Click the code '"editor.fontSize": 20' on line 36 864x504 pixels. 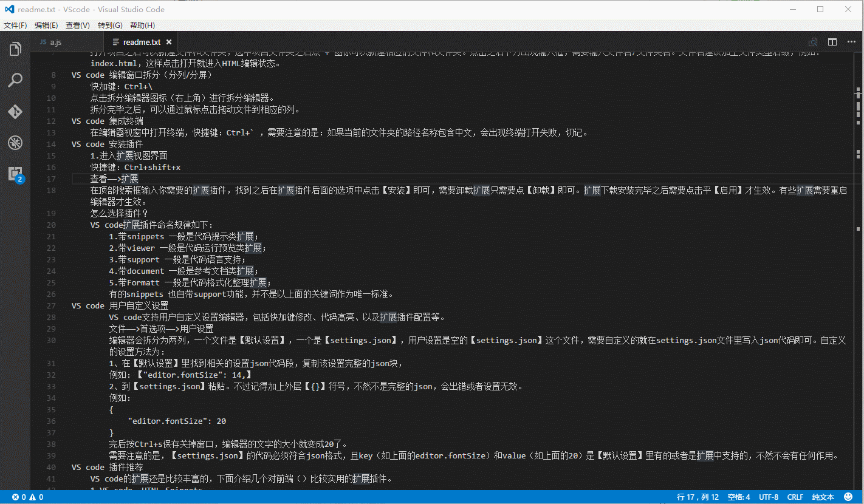tap(177, 421)
